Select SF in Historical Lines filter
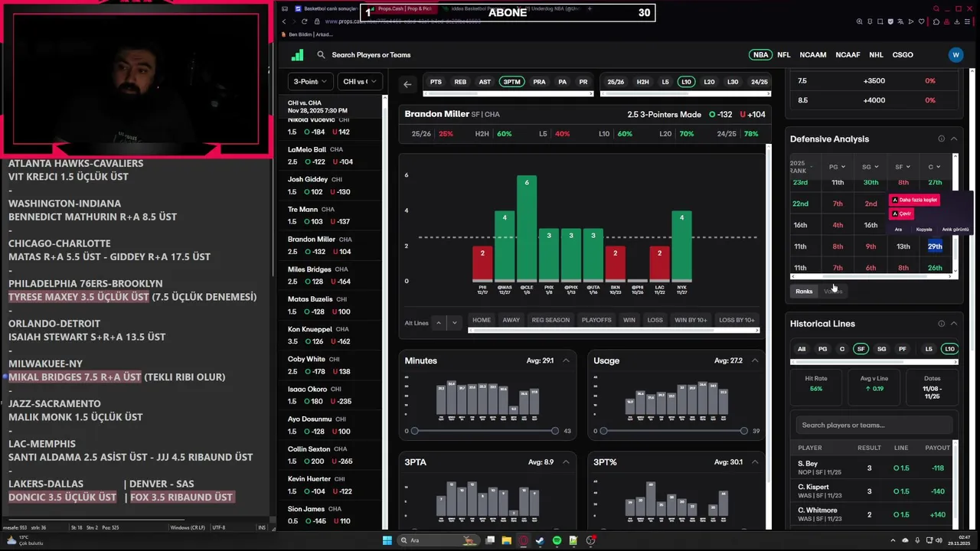 coord(861,349)
